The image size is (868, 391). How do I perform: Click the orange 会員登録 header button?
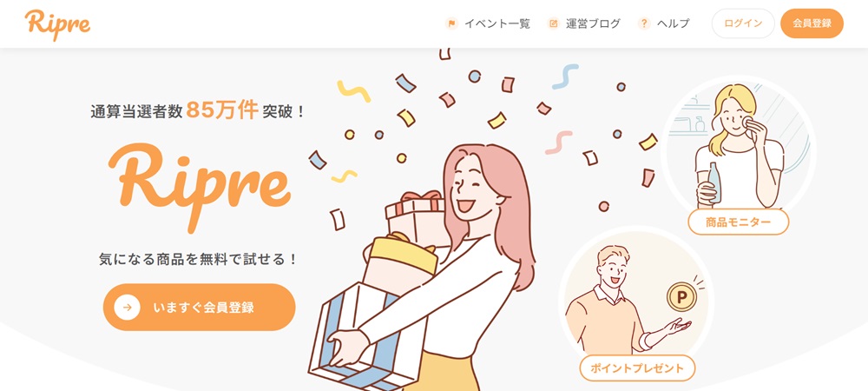pos(812,23)
